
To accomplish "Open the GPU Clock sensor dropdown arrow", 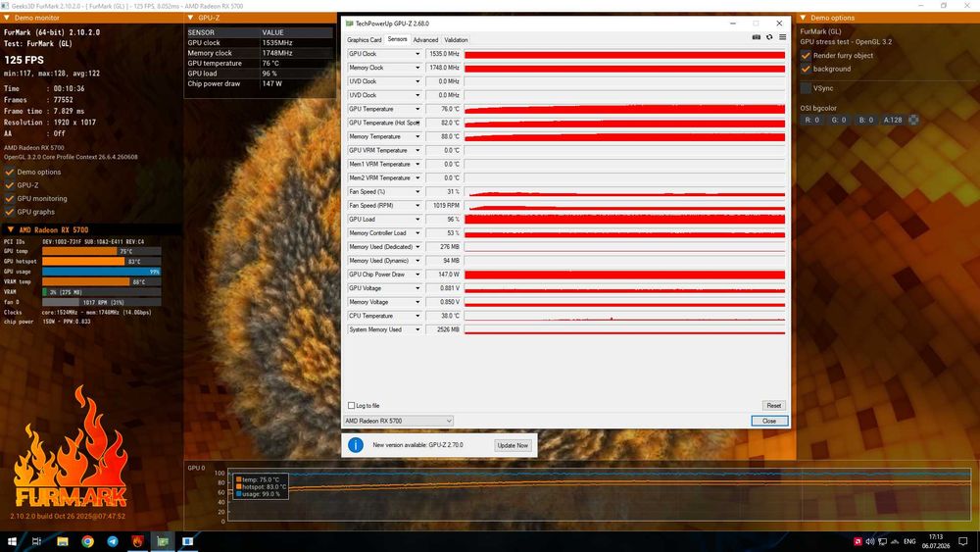I will click(x=417, y=54).
